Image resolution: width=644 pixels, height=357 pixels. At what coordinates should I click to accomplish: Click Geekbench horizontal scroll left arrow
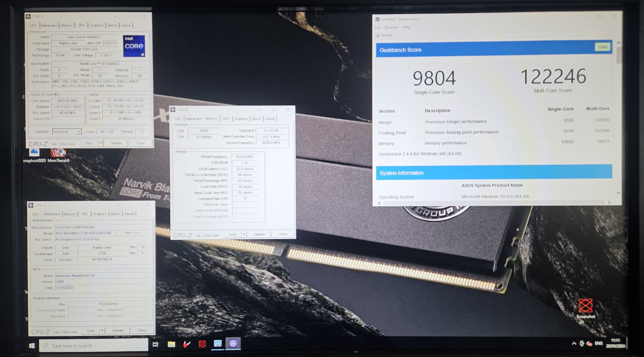click(379, 203)
